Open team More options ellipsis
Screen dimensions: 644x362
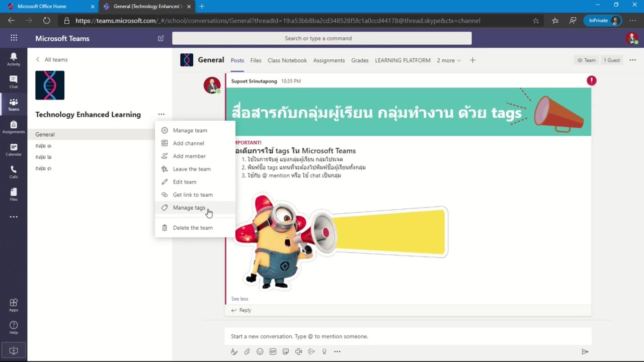click(x=161, y=115)
